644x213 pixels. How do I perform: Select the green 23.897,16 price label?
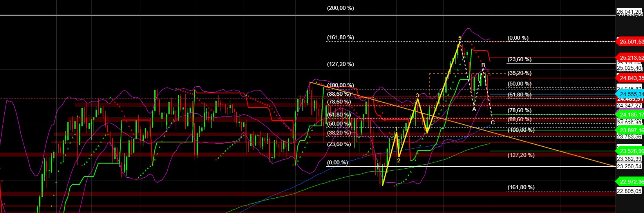point(630,130)
